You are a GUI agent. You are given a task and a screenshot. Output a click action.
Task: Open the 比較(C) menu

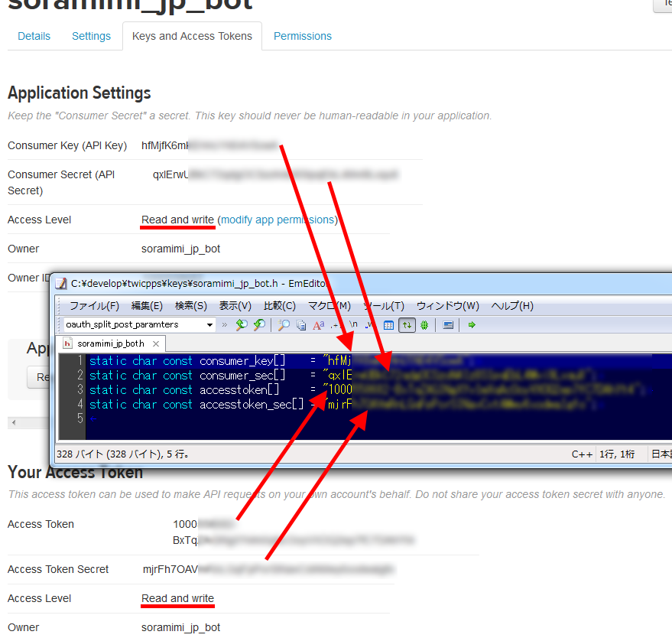(x=280, y=306)
